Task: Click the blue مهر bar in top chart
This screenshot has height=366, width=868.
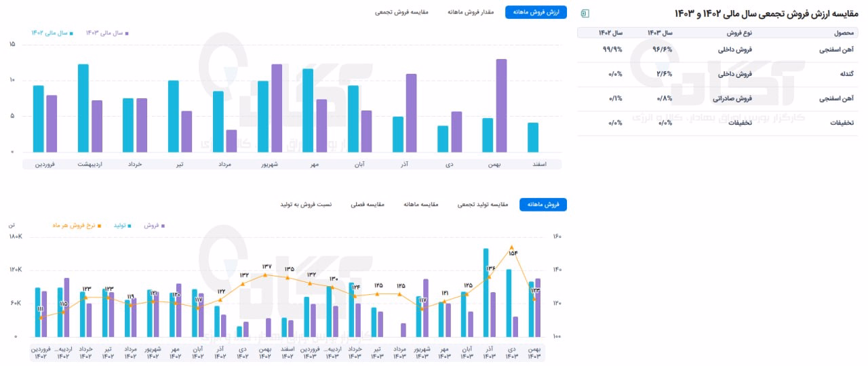Action: (x=308, y=110)
